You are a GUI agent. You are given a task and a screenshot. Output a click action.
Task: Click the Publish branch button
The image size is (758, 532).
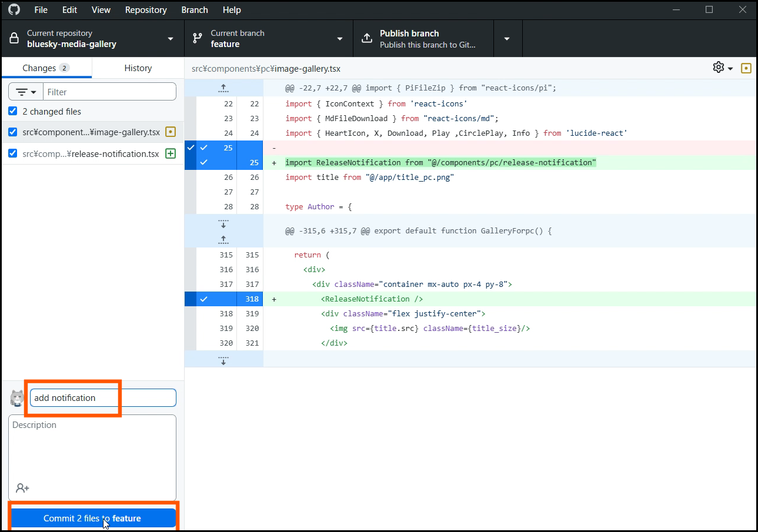click(x=423, y=39)
